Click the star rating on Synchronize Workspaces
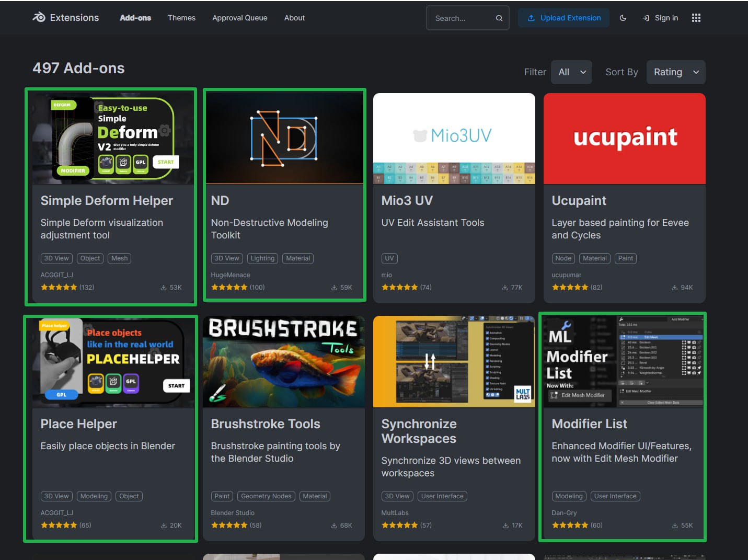Screen dimensions: 748x560 click(x=400, y=525)
